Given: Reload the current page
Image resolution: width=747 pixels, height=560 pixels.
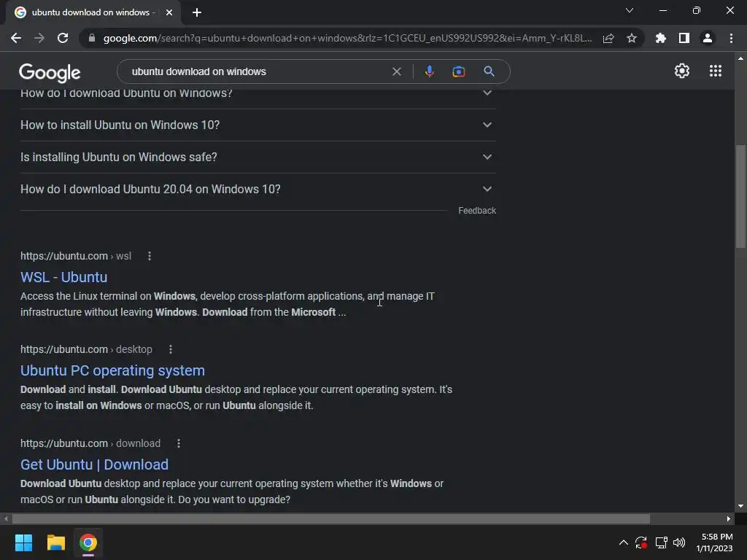Looking at the screenshot, I should [x=63, y=38].
